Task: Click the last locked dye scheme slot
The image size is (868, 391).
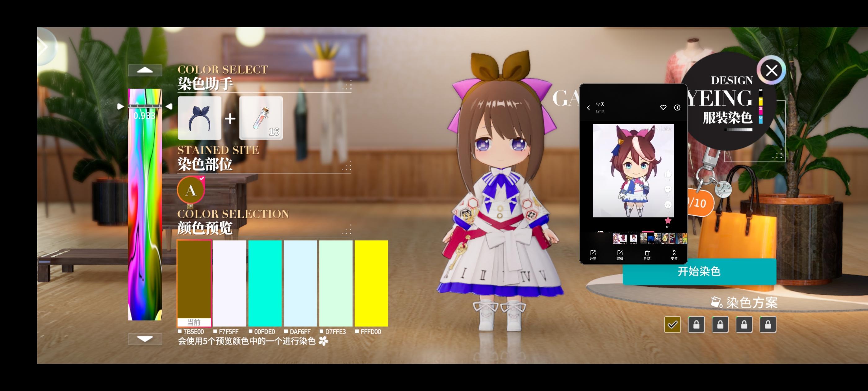Action: pos(768,325)
